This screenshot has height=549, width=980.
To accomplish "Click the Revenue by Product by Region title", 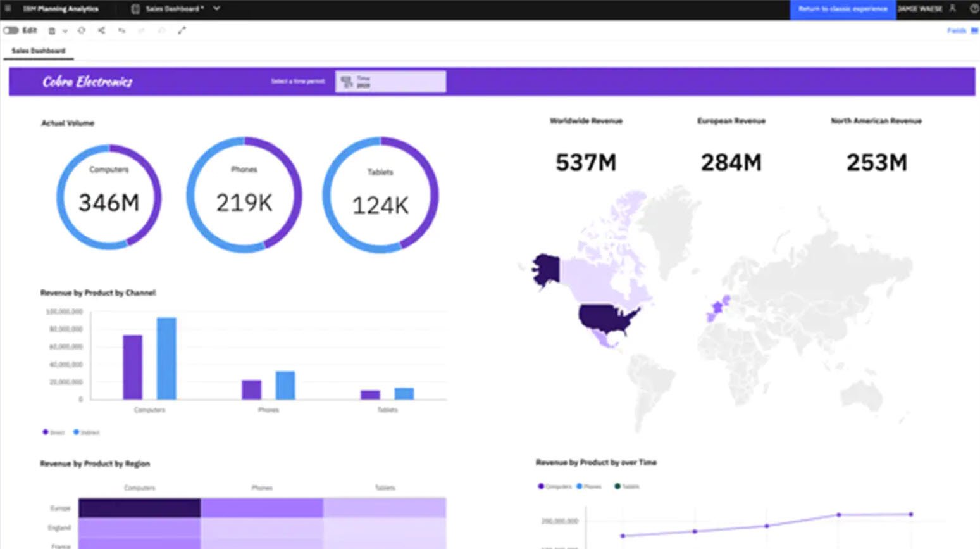I will coord(95,464).
